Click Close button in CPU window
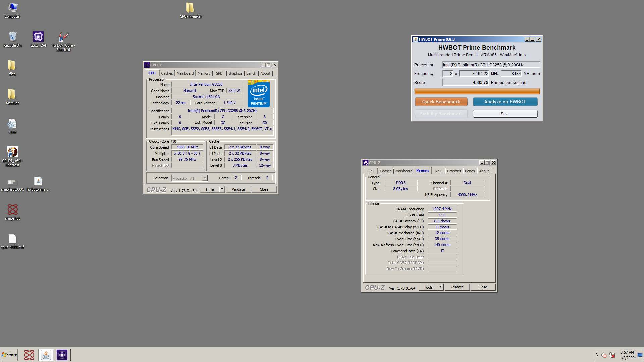 coord(264,189)
